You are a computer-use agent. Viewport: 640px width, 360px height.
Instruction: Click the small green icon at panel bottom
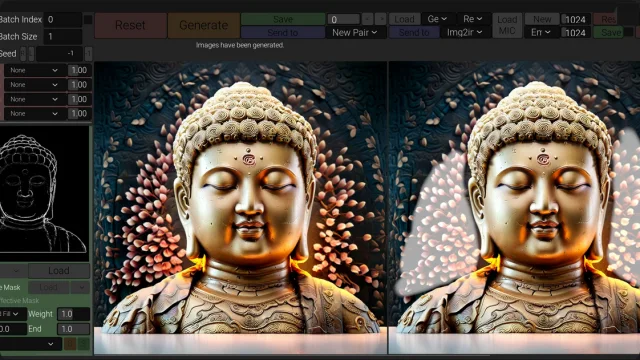click(x=83, y=344)
